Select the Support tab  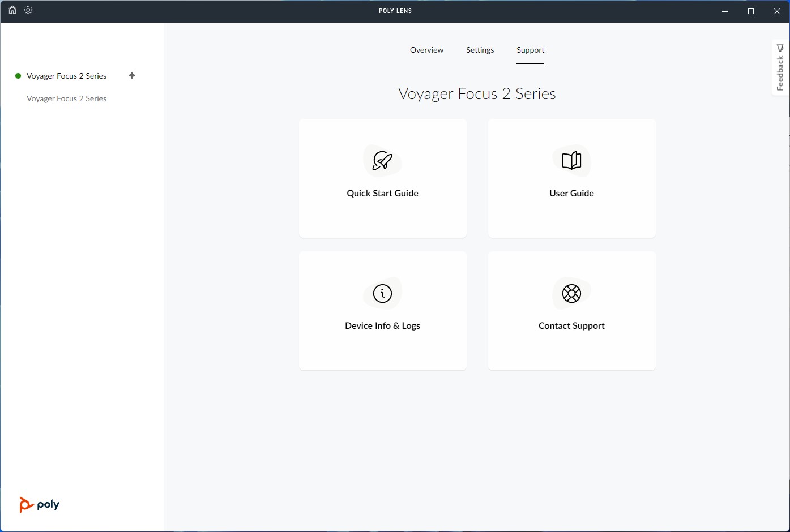530,50
